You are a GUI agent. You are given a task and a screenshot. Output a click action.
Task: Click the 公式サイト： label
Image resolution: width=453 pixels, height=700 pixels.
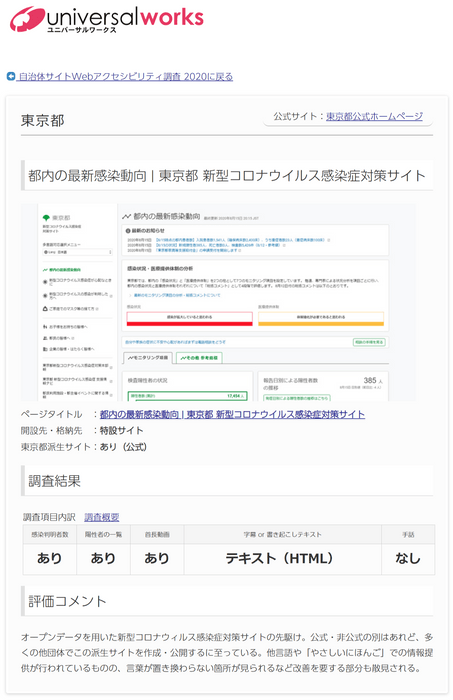(299, 117)
